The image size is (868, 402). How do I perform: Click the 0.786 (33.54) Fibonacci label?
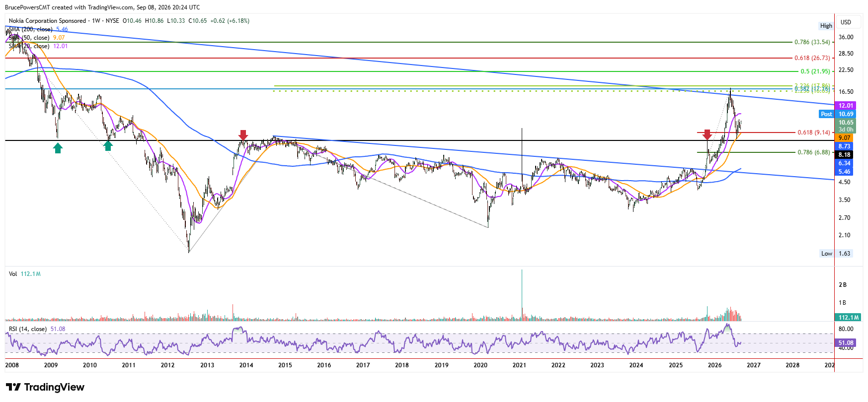pyautogui.click(x=812, y=42)
